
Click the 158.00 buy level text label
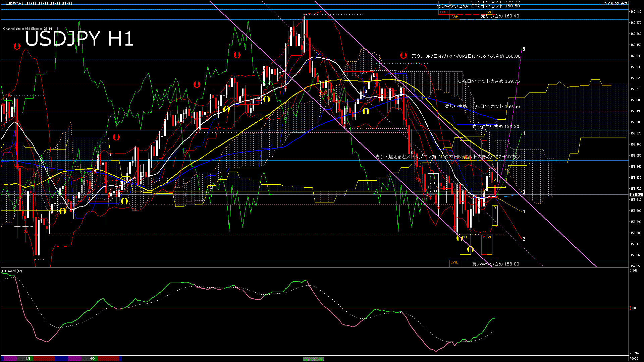point(495,264)
